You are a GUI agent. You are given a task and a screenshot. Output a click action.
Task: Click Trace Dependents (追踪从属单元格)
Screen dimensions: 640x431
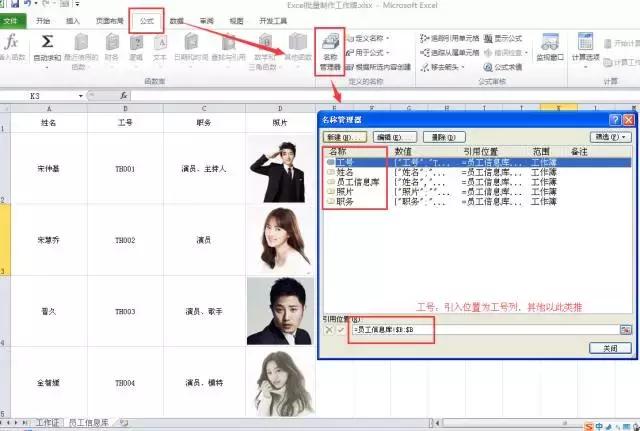449,53
